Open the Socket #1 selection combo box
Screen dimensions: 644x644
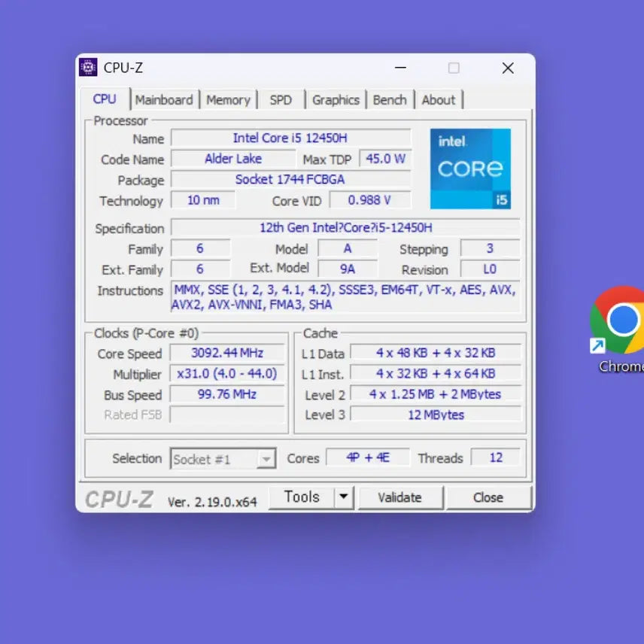tap(223, 458)
